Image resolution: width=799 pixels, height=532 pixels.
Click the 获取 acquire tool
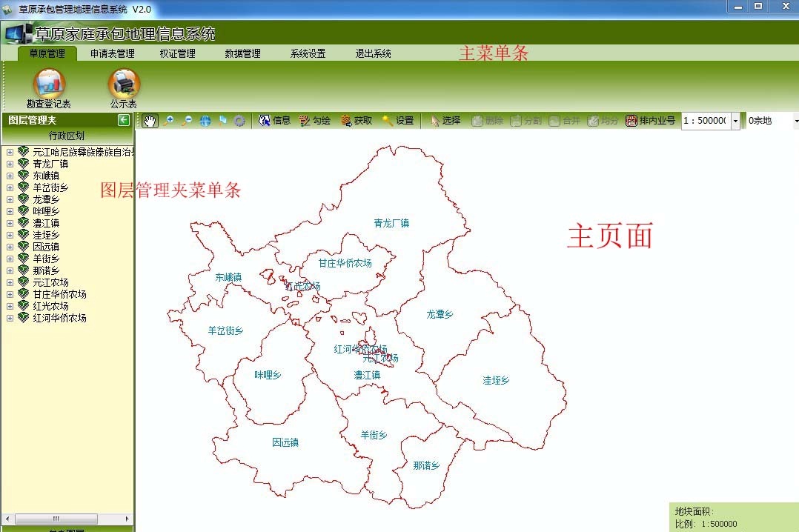click(x=356, y=121)
